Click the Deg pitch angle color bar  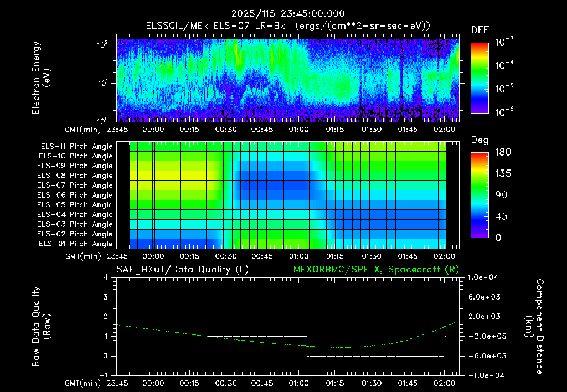[x=480, y=195]
